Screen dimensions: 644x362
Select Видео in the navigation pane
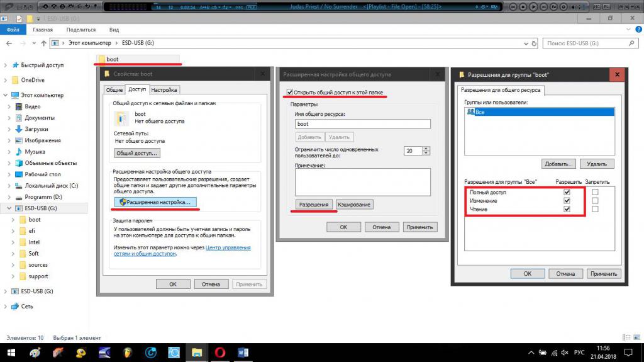(x=33, y=106)
